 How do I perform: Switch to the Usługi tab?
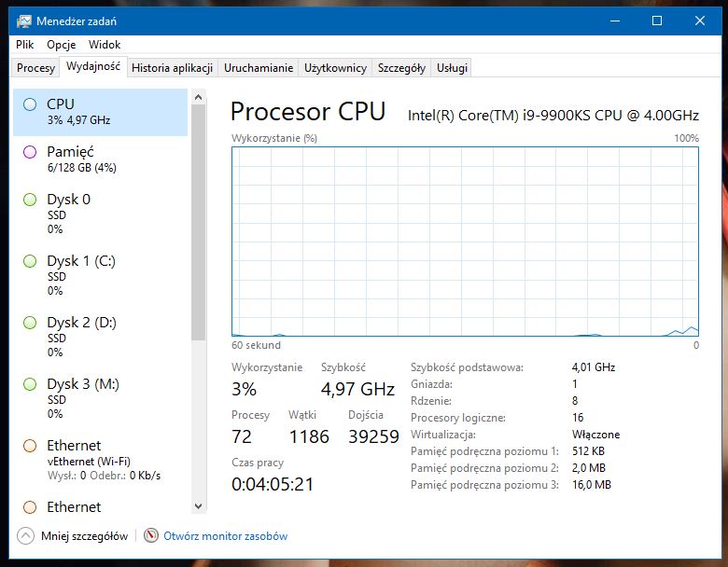(x=452, y=68)
